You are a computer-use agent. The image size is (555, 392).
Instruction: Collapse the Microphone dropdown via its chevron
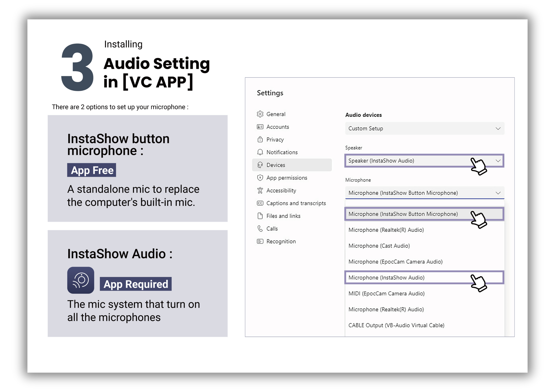(x=498, y=193)
